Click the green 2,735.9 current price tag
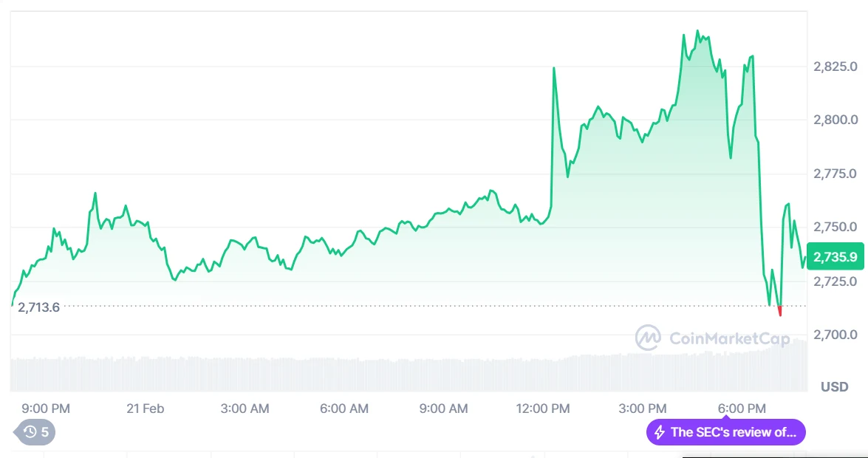The height and width of the screenshot is (458, 868). (835, 257)
